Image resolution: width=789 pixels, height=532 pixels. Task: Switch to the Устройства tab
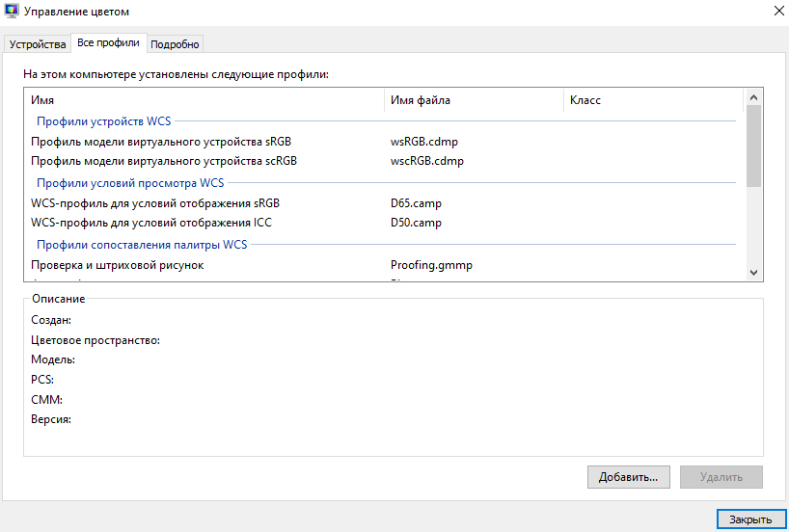click(38, 43)
